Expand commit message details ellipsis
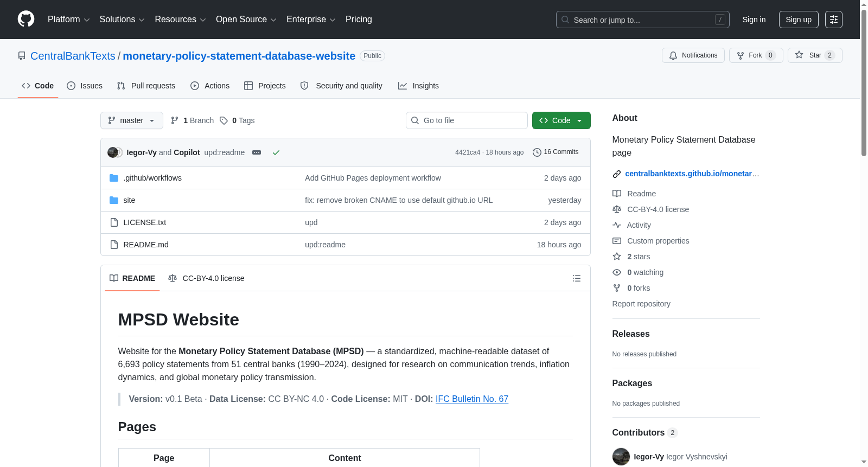The height and width of the screenshot is (467, 868). click(x=257, y=152)
